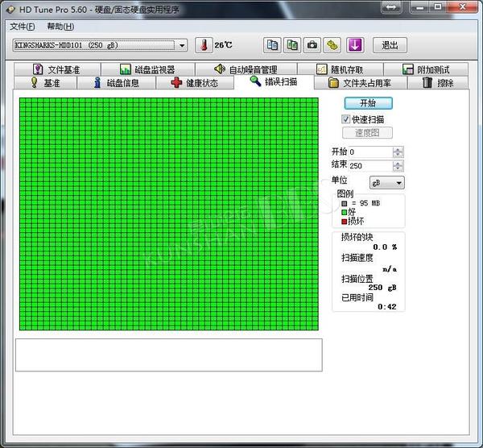Click the red 损坏 legend swatch
Image resolution: width=483 pixels, height=448 pixels.
click(345, 221)
